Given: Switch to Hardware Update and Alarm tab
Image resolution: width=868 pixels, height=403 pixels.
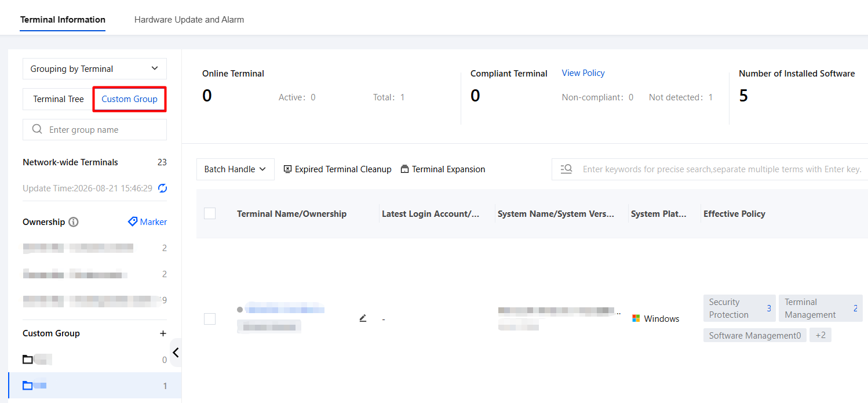Looking at the screenshot, I should coord(189,19).
